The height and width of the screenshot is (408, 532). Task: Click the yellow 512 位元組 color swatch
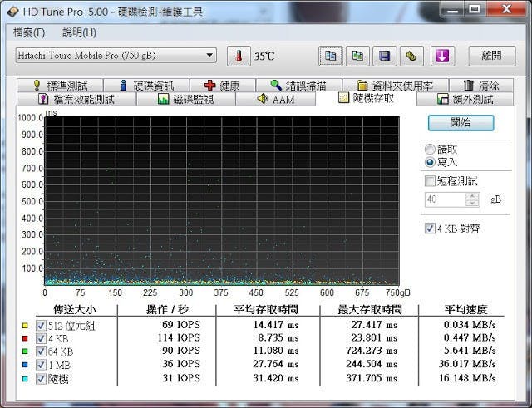pos(25,326)
